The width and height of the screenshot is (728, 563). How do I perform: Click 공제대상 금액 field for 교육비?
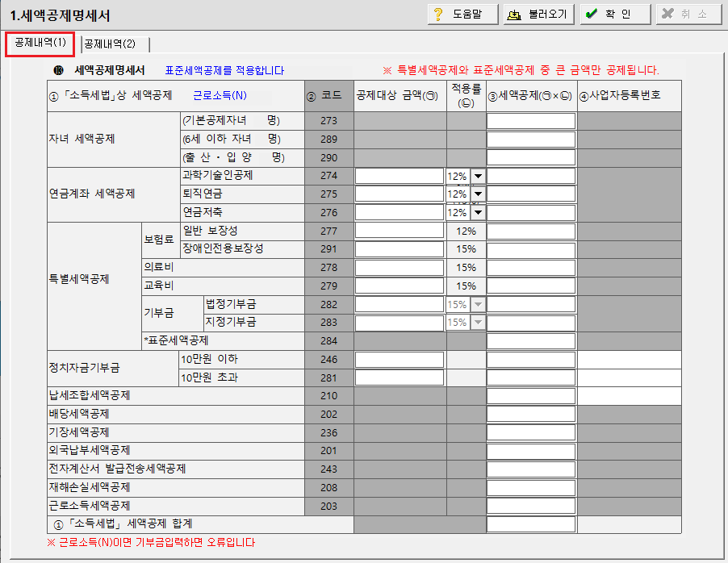(400, 286)
